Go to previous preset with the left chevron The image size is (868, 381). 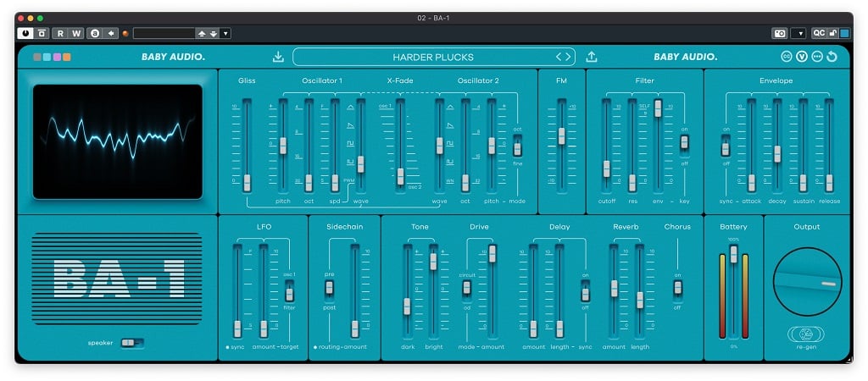point(559,57)
